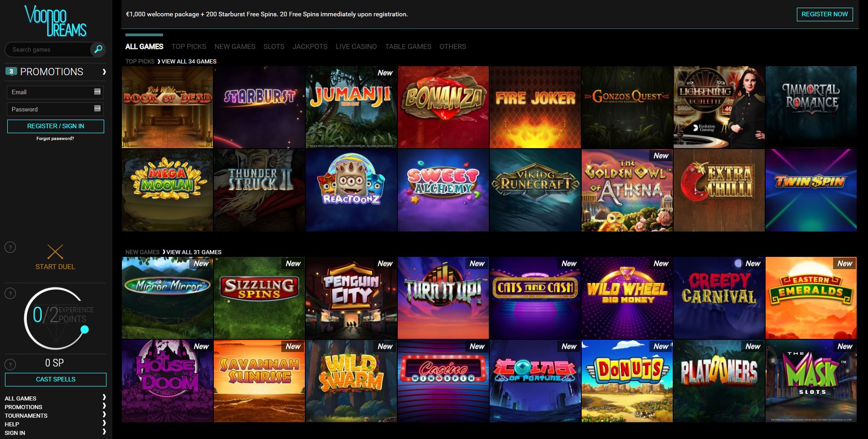Open the Forgot password link
The width and height of the screenshot is (868, 439).
[x=55, y=139]
